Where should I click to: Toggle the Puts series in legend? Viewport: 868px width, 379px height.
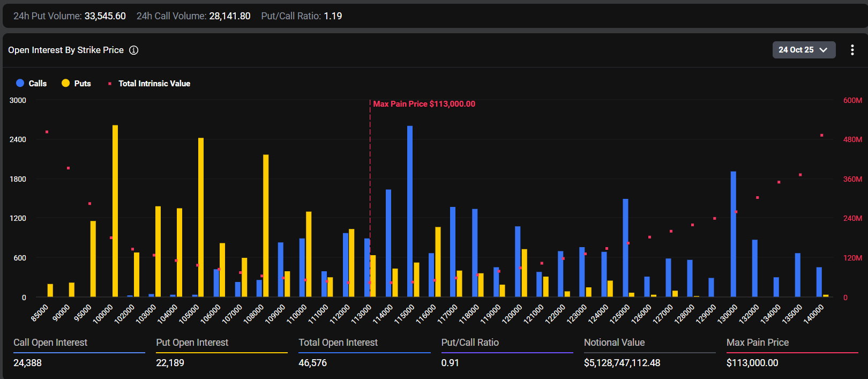tap(77, 84)
